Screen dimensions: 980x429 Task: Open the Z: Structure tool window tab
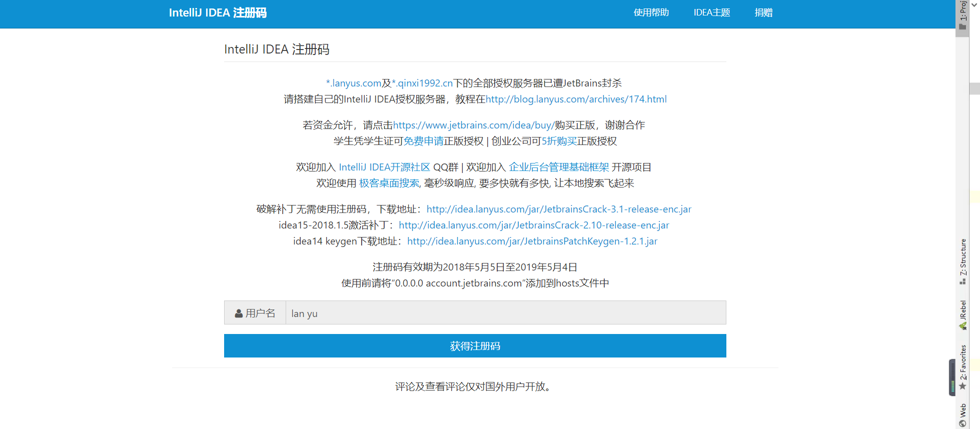point(962,261)
